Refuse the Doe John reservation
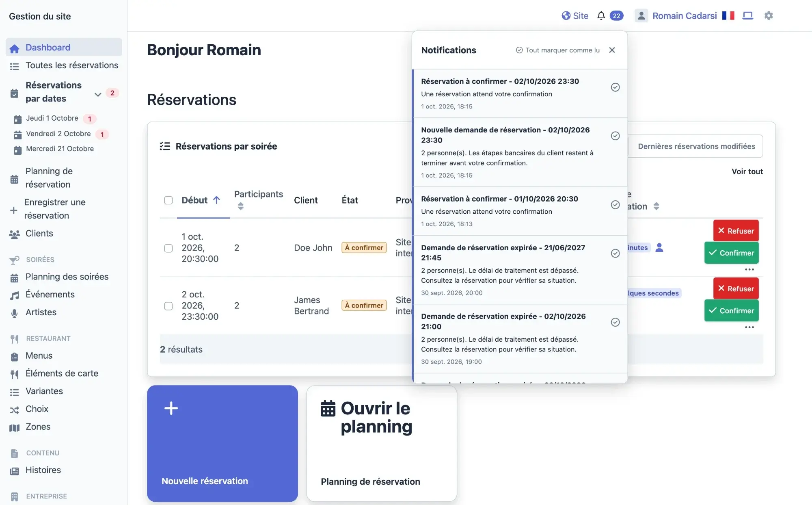 click(x=736, y=231)
